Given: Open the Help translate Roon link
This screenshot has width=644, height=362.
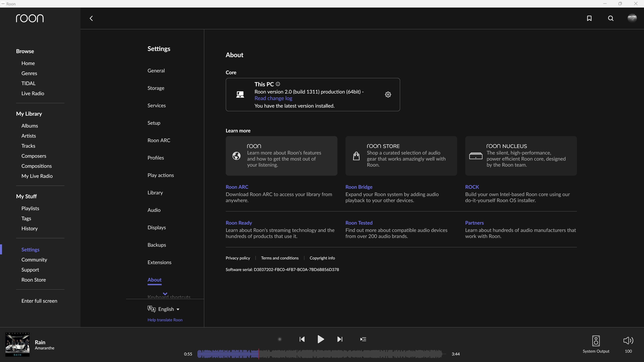Looking at the screenshot, I should point(165,320).
